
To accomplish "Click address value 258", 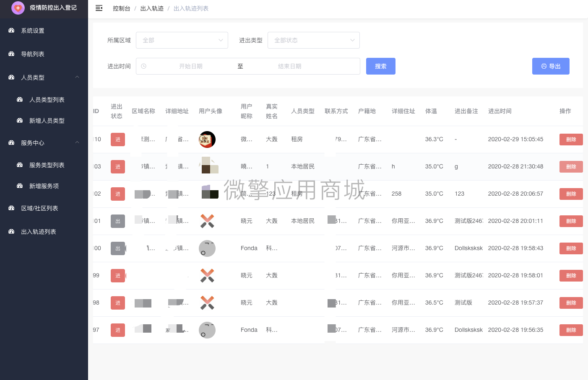I will [x=396, y=194].
